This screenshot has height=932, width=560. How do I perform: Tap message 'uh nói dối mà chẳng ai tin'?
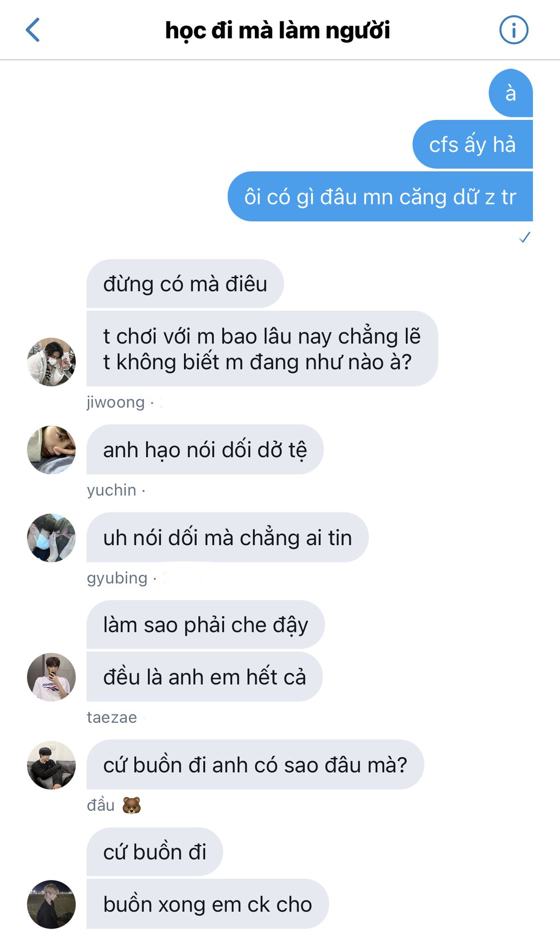coord(228,538)
